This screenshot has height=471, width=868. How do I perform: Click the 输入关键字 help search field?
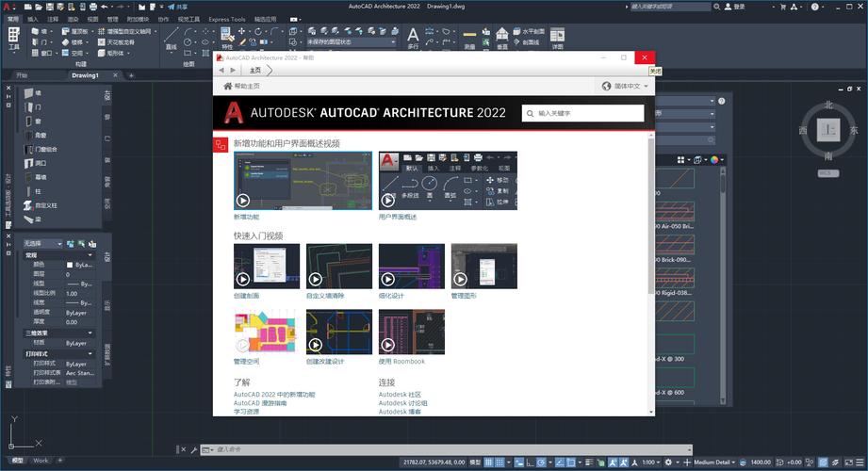coord(583,113)
